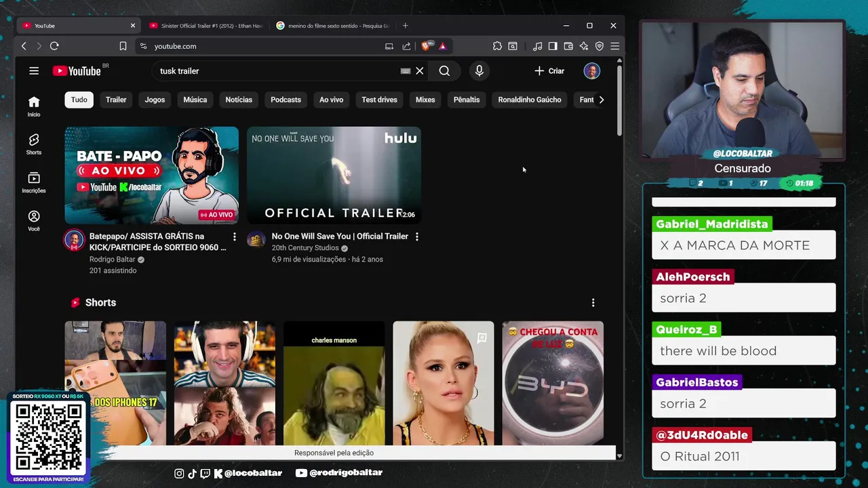Viewport: 868px width, 488px height.
Task: Open the charles manson short
Action: click(x=334, y=383)
